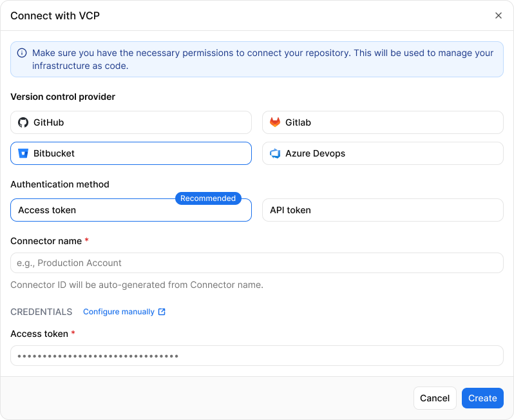Select GitHub as version control provider
The height and width of the screenshot is (420, 514).
click(x=131, y=122)
